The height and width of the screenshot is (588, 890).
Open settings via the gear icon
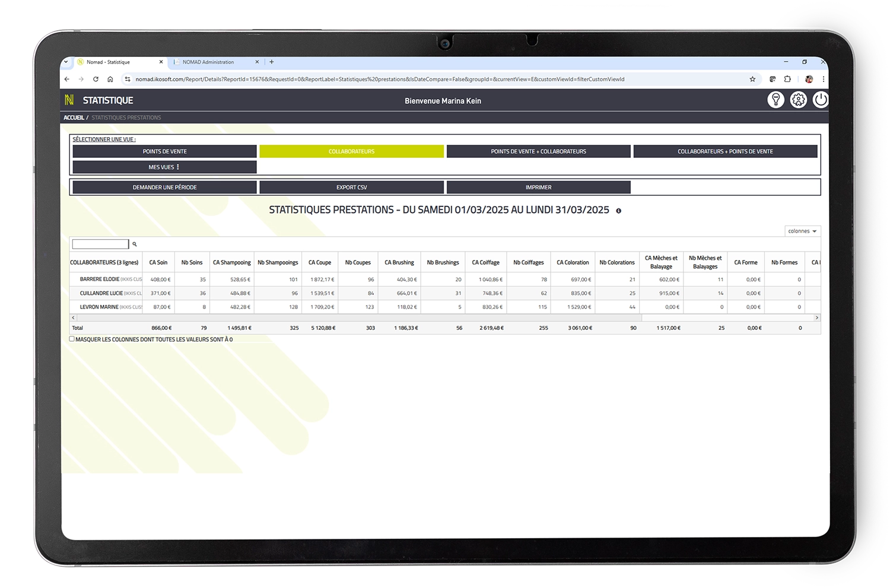pyautogui.click(x=798, y=100)
